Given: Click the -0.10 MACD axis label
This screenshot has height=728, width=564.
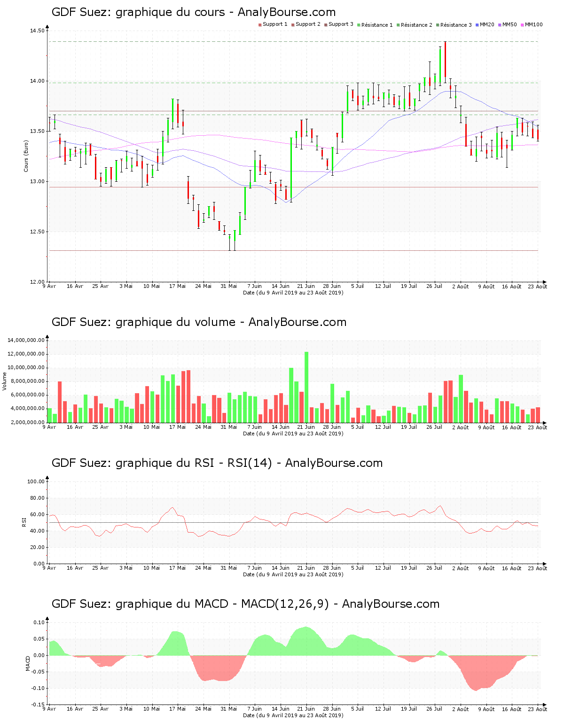Looking at the screenshot, I should (x=38, y=688).
